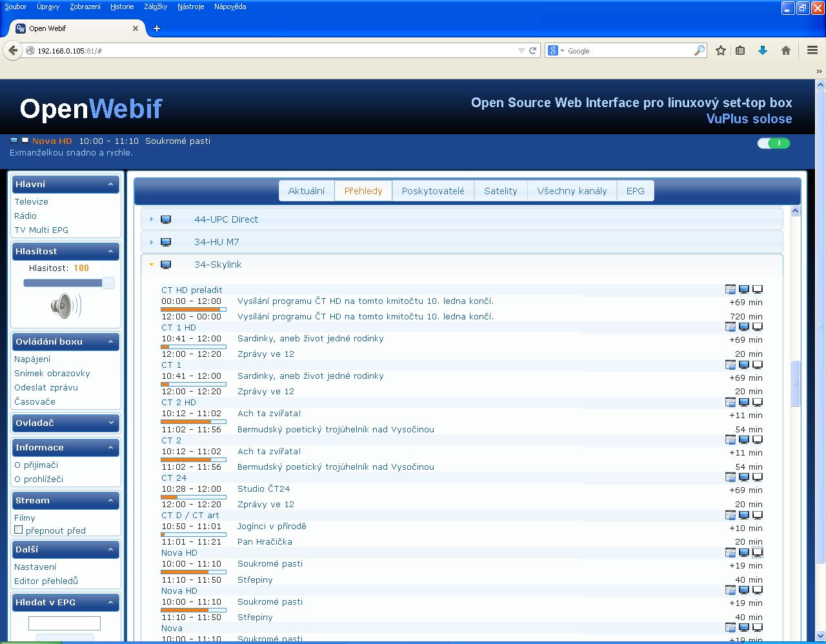Collapse the Hlavní sidebar section

click(110, 185)
